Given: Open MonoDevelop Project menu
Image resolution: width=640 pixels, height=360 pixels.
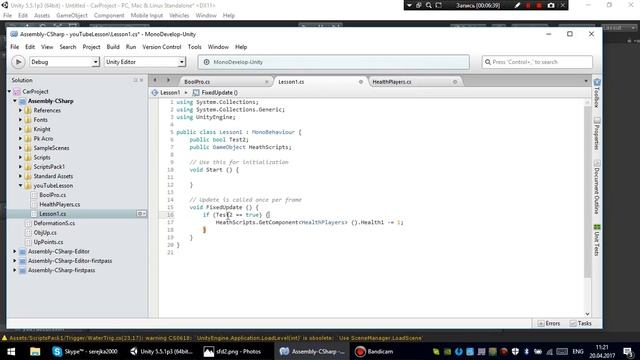Looking at the screenshot, I should 91,47.
